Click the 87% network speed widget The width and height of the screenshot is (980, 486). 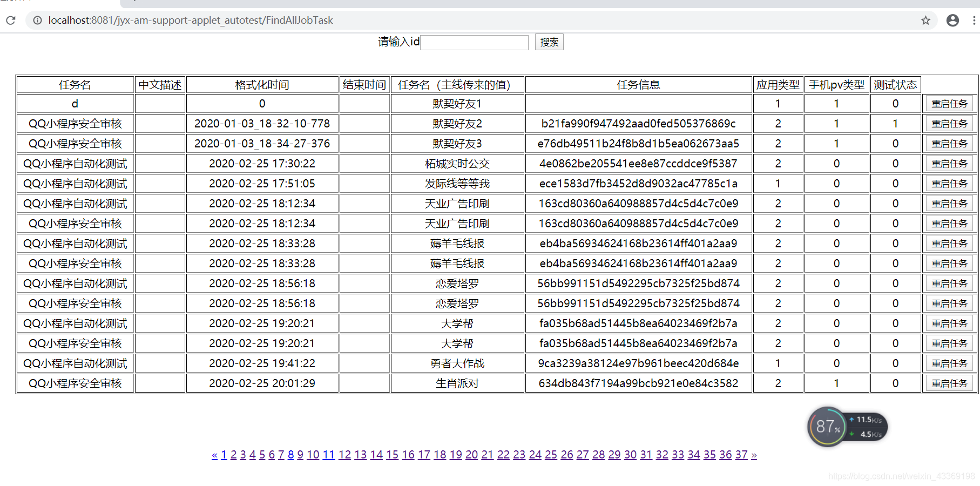847,427
